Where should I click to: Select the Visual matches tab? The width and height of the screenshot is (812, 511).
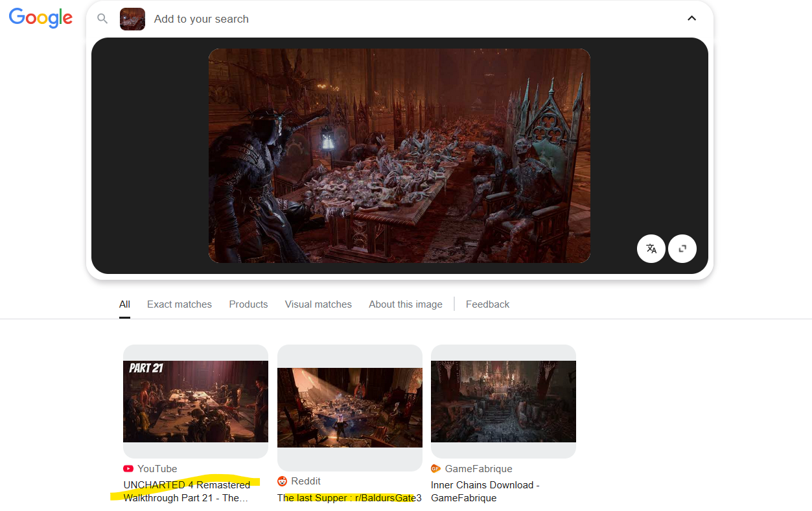pos(318,304)
